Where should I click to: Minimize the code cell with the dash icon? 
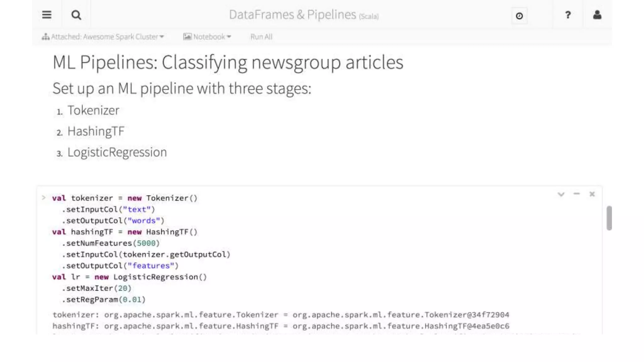click(576, 194)
